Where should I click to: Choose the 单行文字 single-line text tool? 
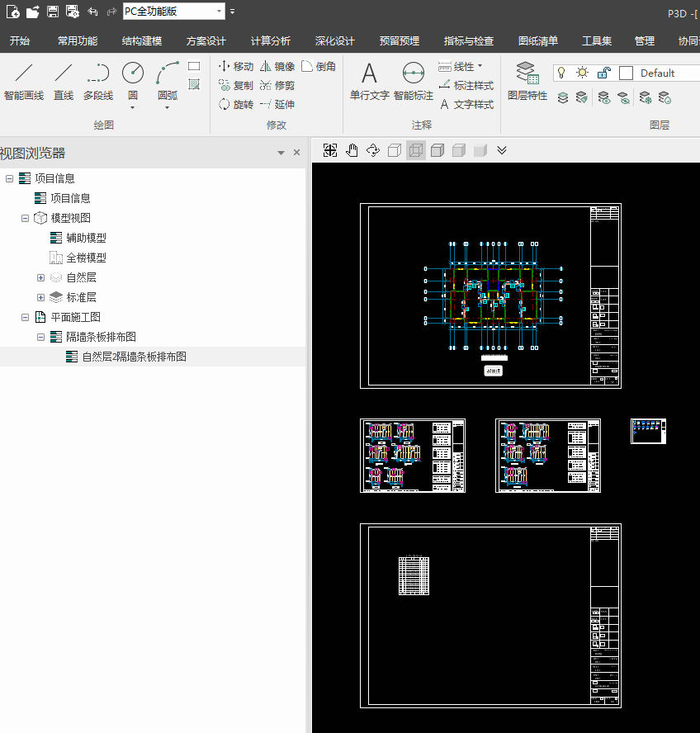pos(369,82)
